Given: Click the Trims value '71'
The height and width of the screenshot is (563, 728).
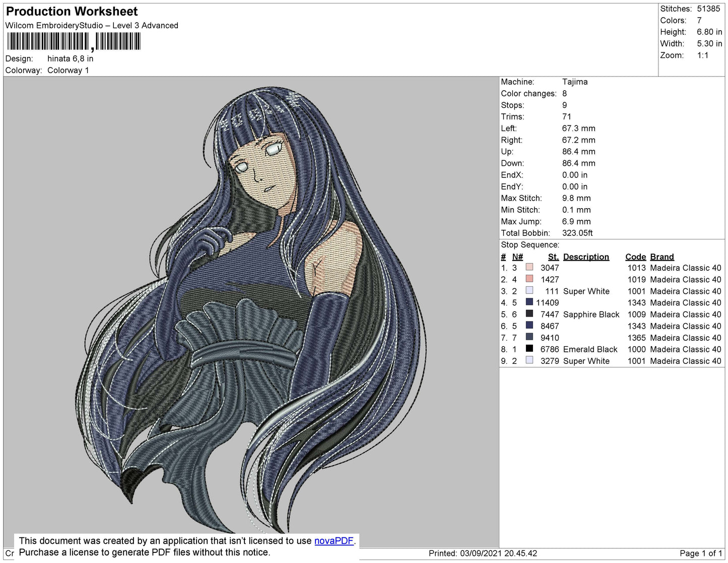Looking at the screenshot, I should pos(567,116).
